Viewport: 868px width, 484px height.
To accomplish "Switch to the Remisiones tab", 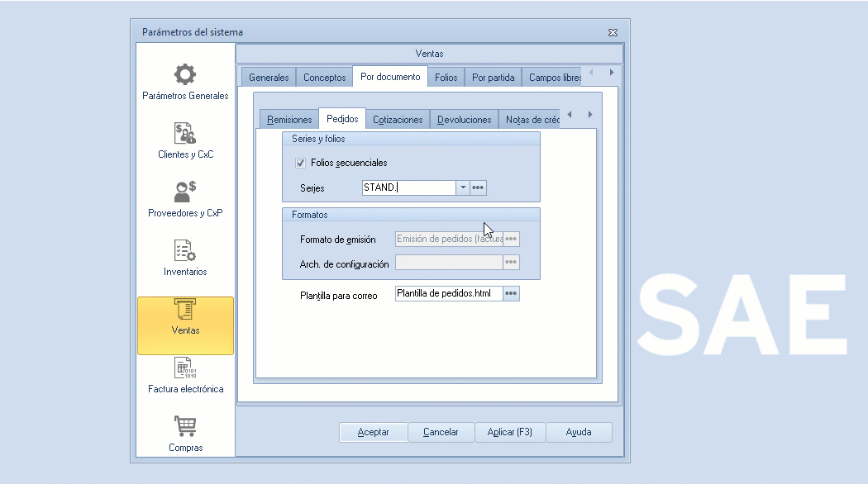I will (289, 120).
